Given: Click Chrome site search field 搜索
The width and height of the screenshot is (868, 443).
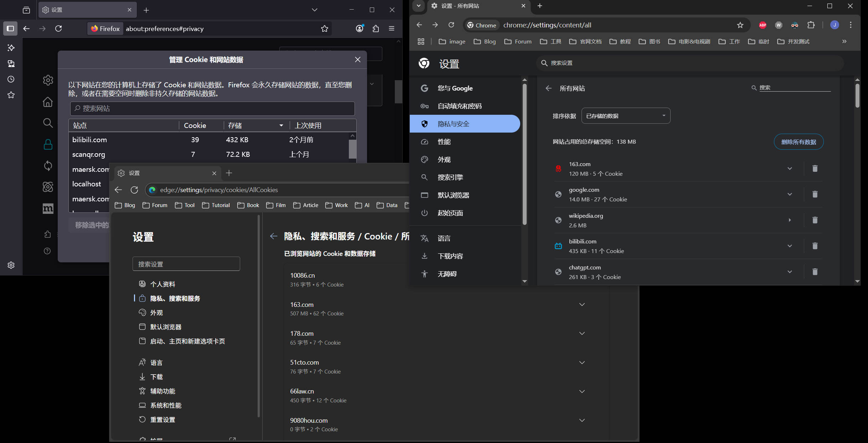Looking at the screenshot, I should point(795,88).
